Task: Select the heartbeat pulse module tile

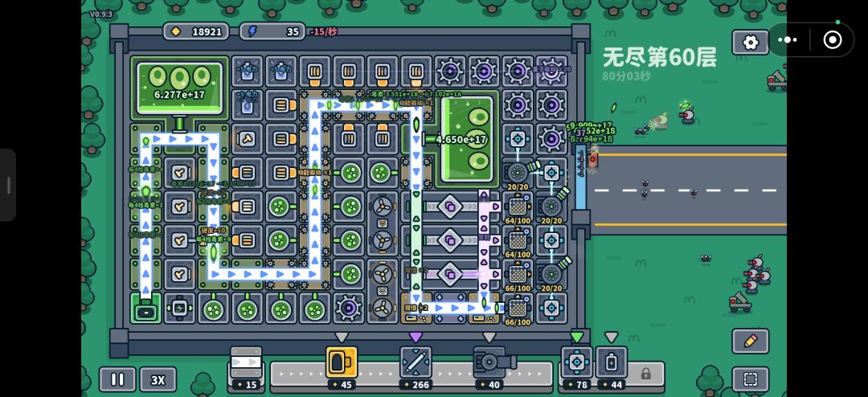Action: 179,309
